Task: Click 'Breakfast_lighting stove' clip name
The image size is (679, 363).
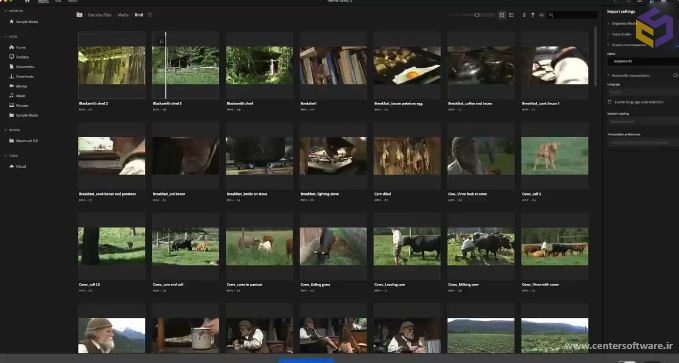Action: [319, 194]
